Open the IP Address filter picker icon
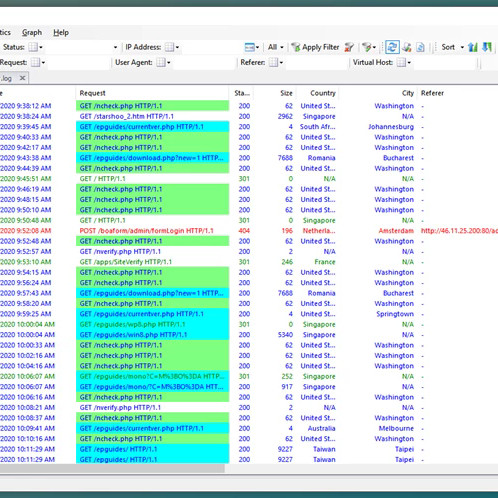The height and width of the screenshot is (498, 498). [169, 47]
